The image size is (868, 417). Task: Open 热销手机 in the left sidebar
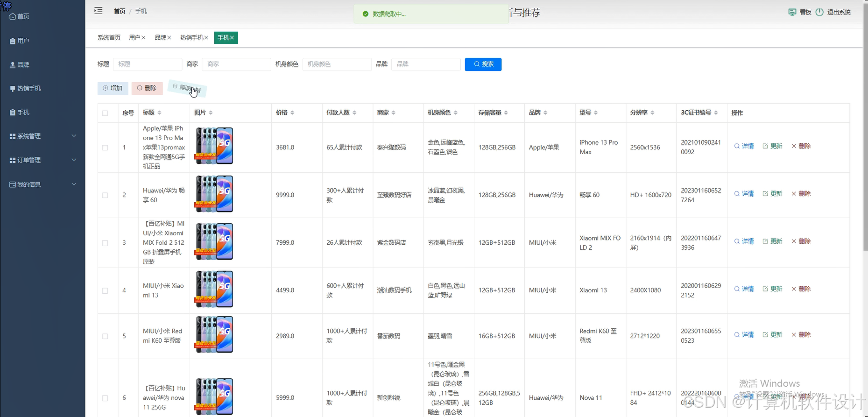point(42,88)
